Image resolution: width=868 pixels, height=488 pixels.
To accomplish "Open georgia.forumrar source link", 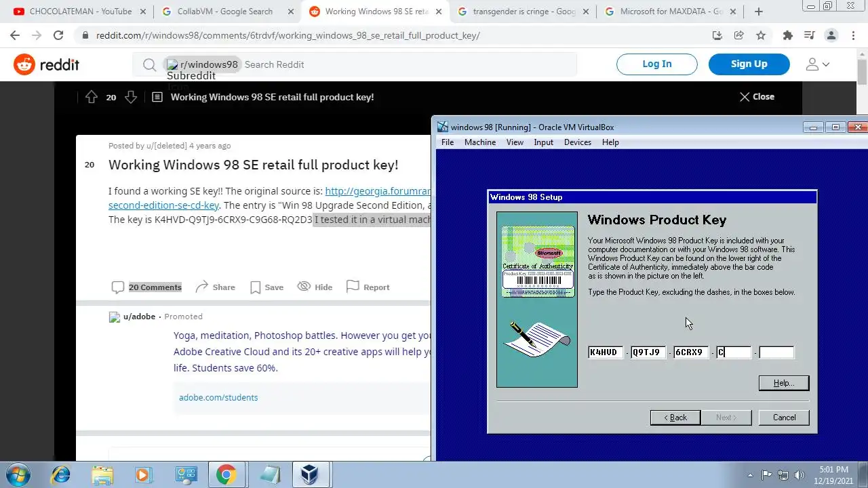I will [378, 191].
